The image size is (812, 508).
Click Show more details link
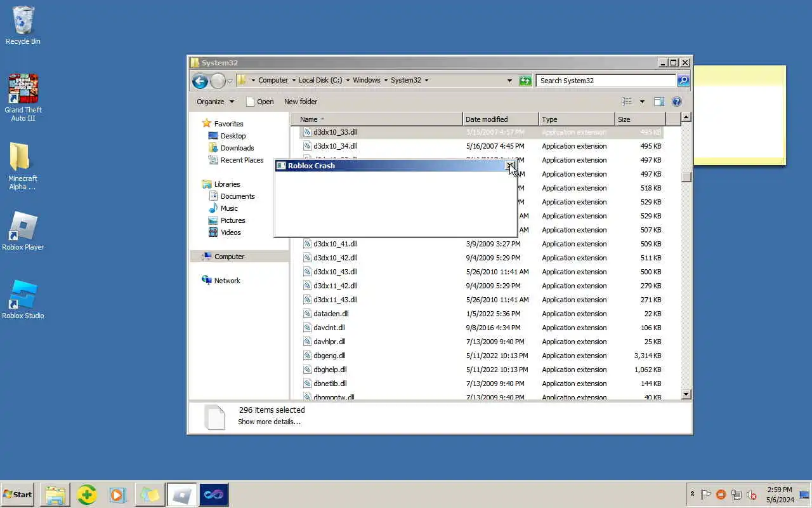click(x=269, y=422)
